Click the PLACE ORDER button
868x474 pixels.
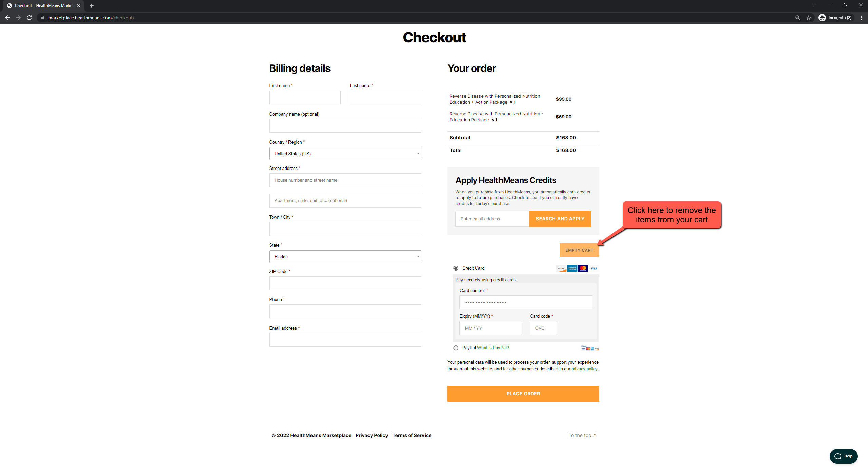click(x=523, y=394)
